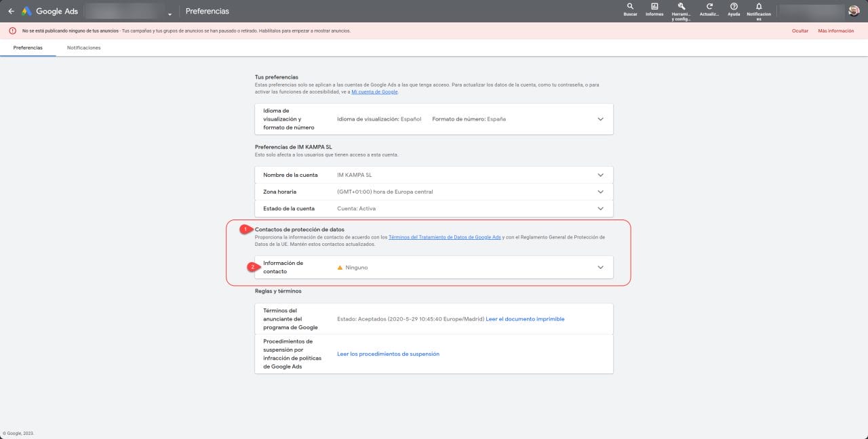Open Herramientas y configuración wrench icon
Image resolution: width=868 pixels, height=439 pixels.
(681, 6)
